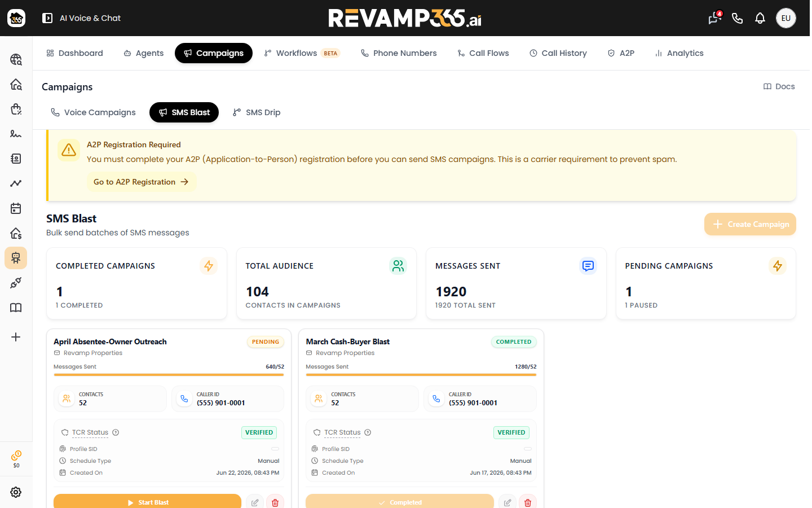Screen dimensions: 812x508
Task: Click the Jun 17, 2026 created date
Action: 501,473
